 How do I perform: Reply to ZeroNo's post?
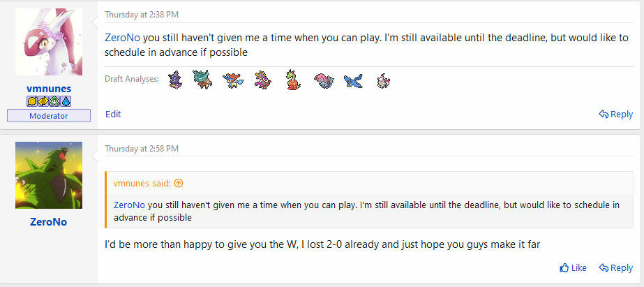click(x=615, y=267)
